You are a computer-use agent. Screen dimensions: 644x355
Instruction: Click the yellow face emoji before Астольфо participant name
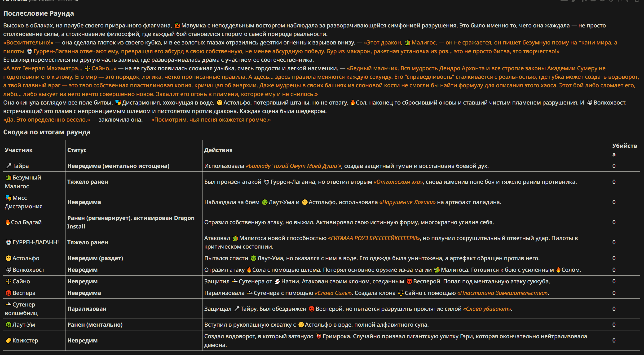point(9,258)
